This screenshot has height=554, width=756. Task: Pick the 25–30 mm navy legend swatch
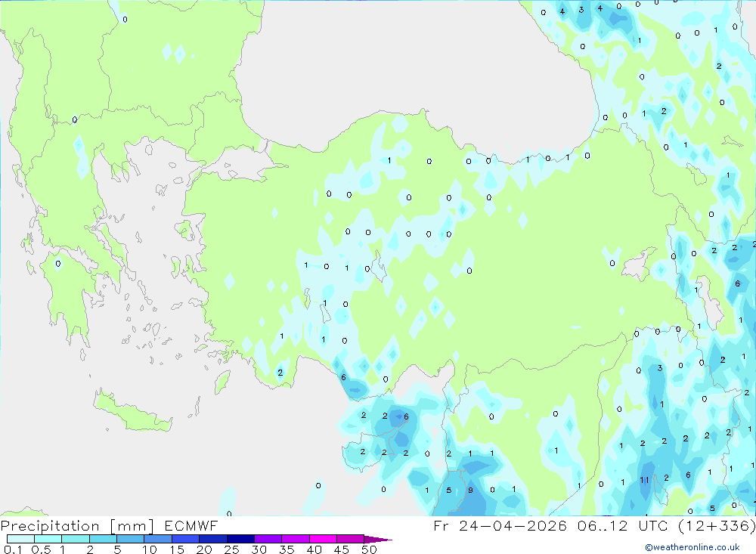[240, 539]
